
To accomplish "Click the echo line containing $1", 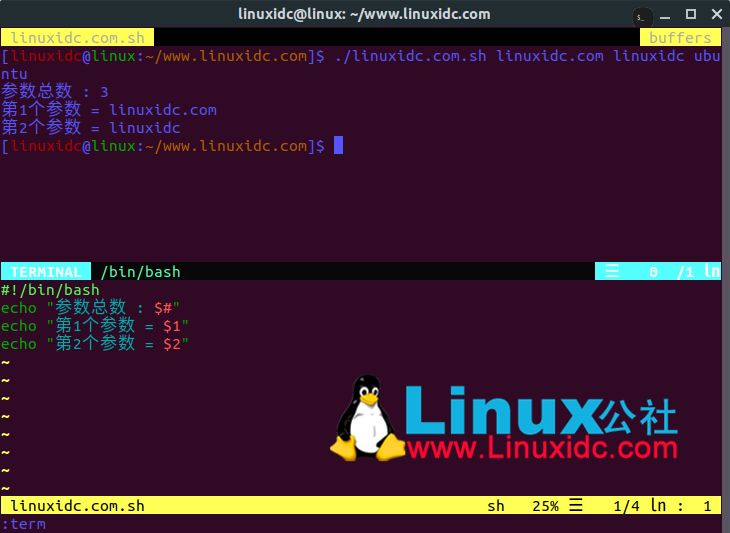I will click(95, 326).
